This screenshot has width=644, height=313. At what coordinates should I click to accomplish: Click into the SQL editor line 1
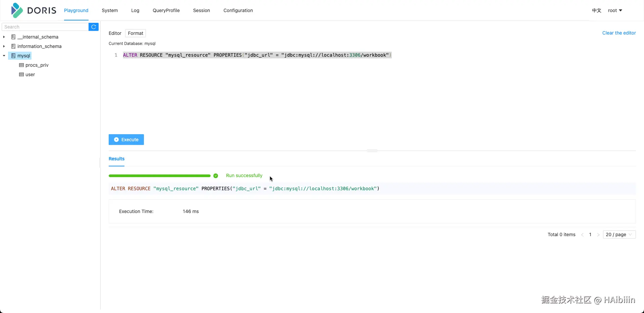(257, 55)
